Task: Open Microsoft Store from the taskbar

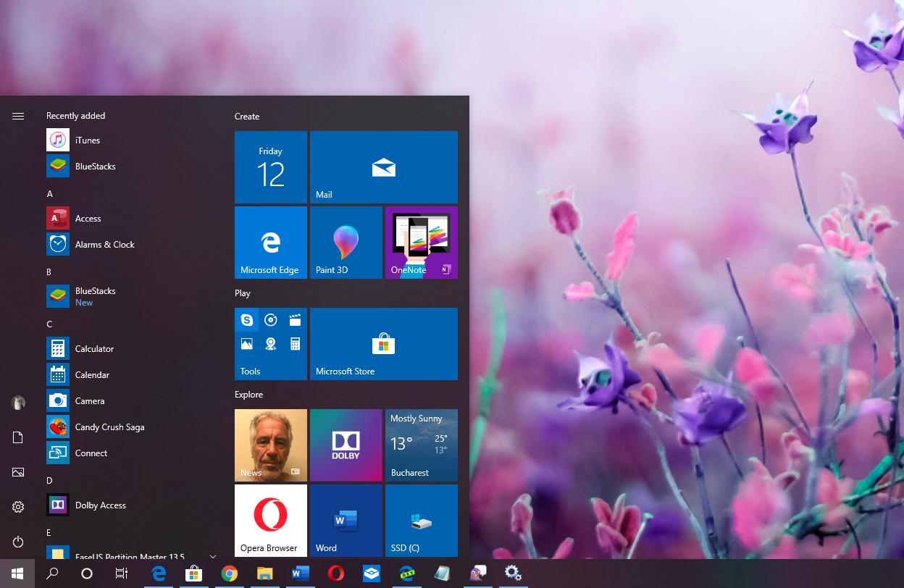Action: [193, 574]
